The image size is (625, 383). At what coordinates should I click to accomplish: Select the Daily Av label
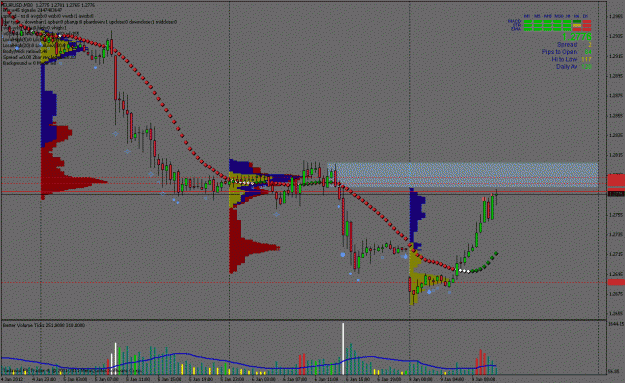[x=566, y=67]
